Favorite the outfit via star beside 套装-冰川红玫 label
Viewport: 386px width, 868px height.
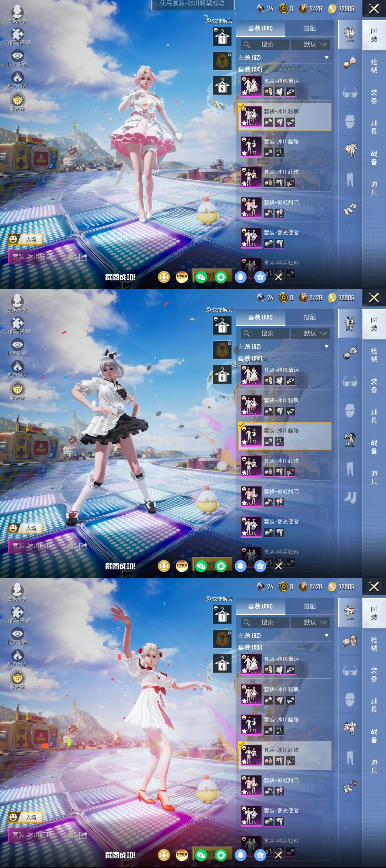click(x=70, y=835)
